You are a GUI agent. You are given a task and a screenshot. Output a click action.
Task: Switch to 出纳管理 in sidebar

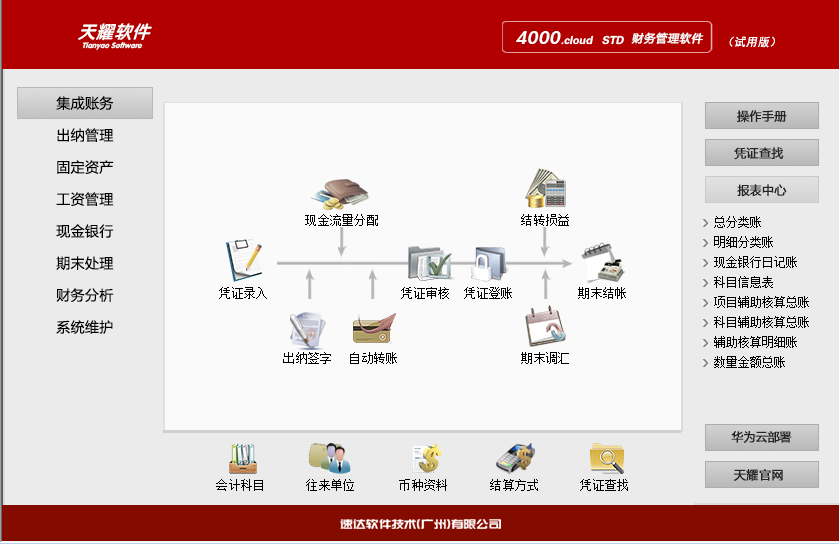coord(85,135)
